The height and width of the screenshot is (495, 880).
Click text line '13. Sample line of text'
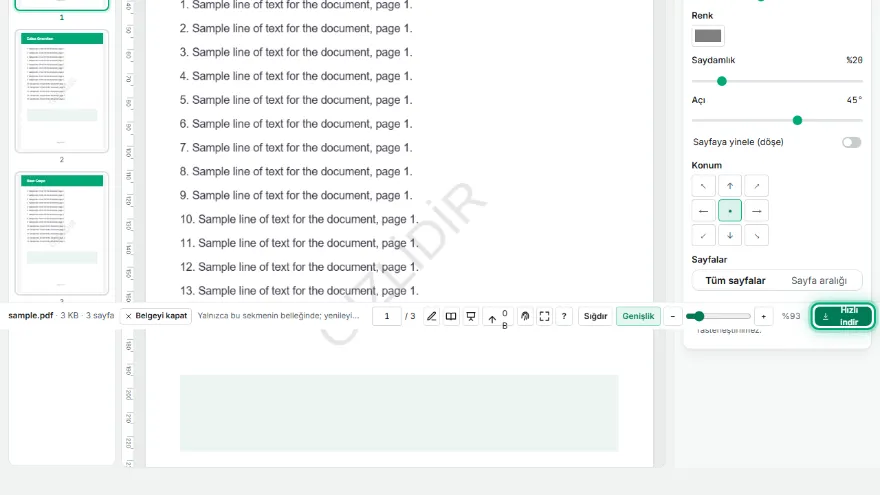pyautogui.click(x=299, y=291)
